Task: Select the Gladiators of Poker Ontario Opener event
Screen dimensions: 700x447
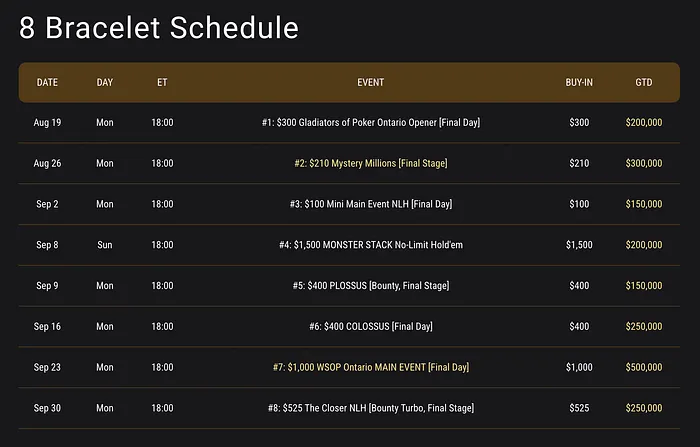Action: pyautogui.click(x=370, y=123)
